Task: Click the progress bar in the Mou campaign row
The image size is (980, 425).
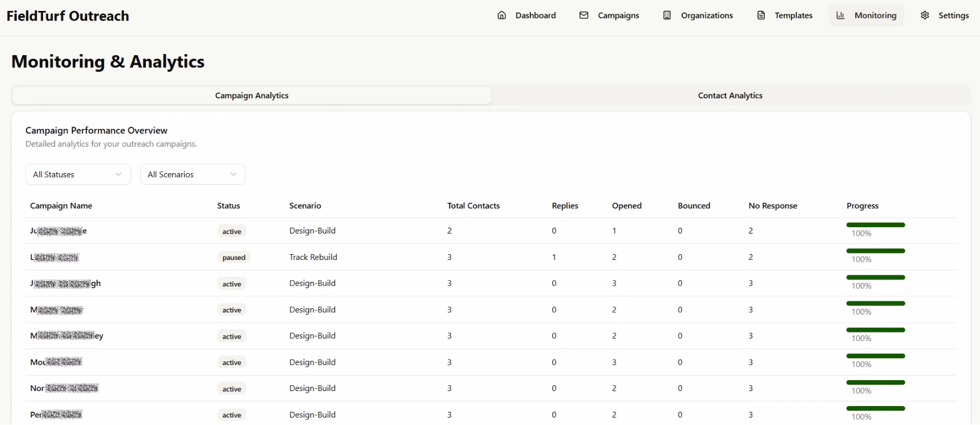Action: coord(875,356)
